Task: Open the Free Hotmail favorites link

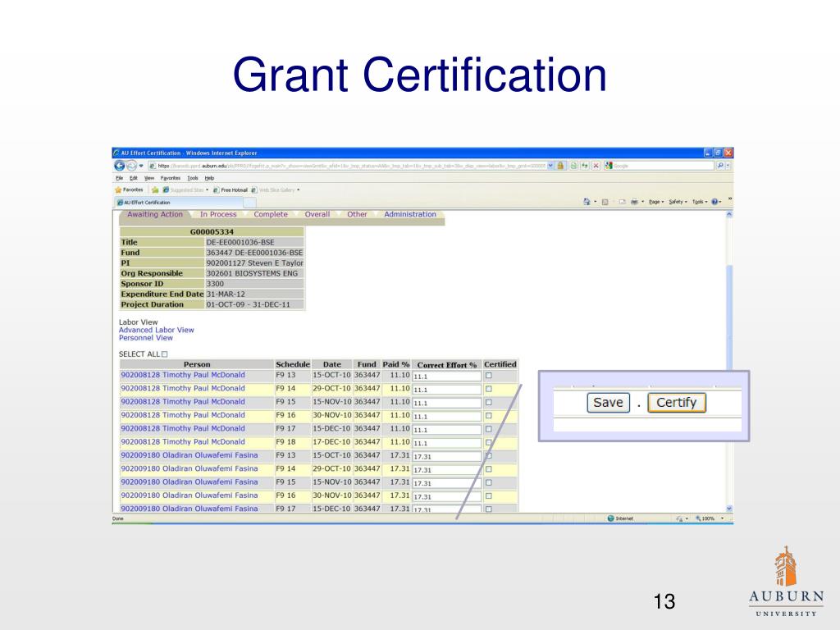Action: pyautogui.click(x=231, y=189)
